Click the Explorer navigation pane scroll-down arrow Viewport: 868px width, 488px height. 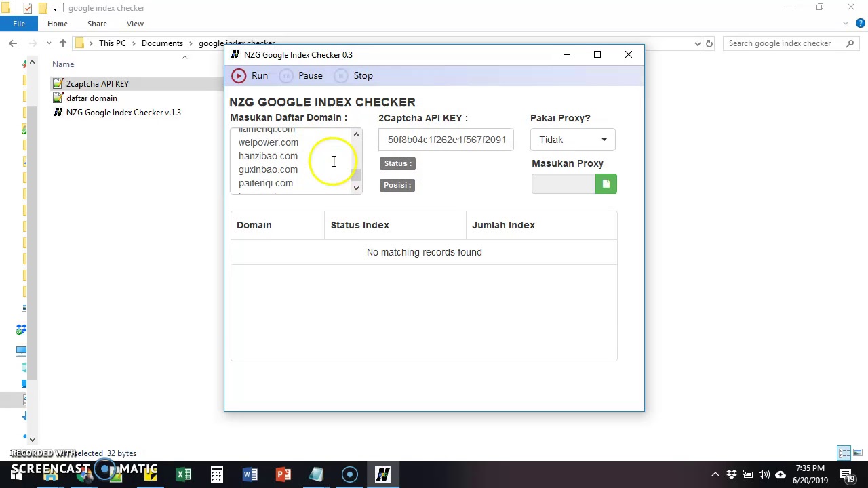(x=31, y=440)
